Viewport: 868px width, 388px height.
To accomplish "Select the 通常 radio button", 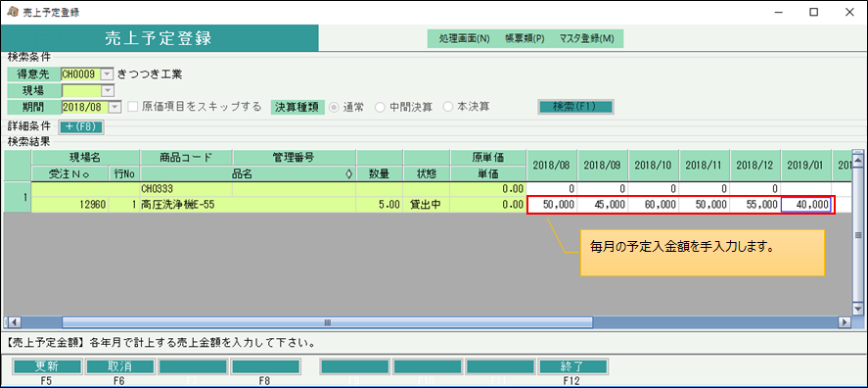I will pos(334,108).
